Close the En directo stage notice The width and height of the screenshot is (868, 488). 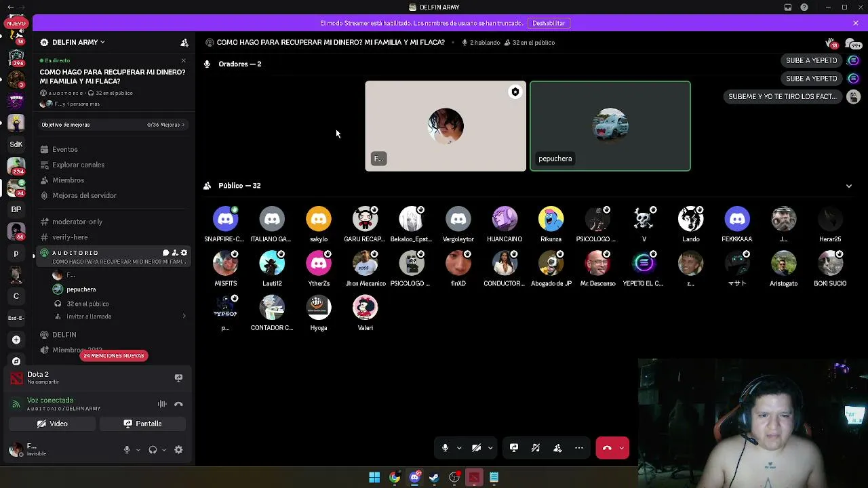tap(183, 60)
